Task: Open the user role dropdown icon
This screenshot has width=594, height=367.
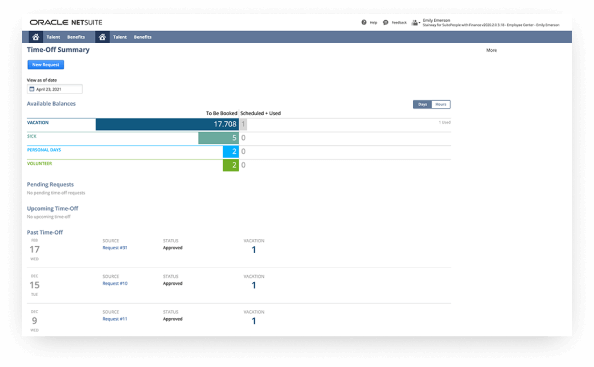Action: (x=416, y=23)
